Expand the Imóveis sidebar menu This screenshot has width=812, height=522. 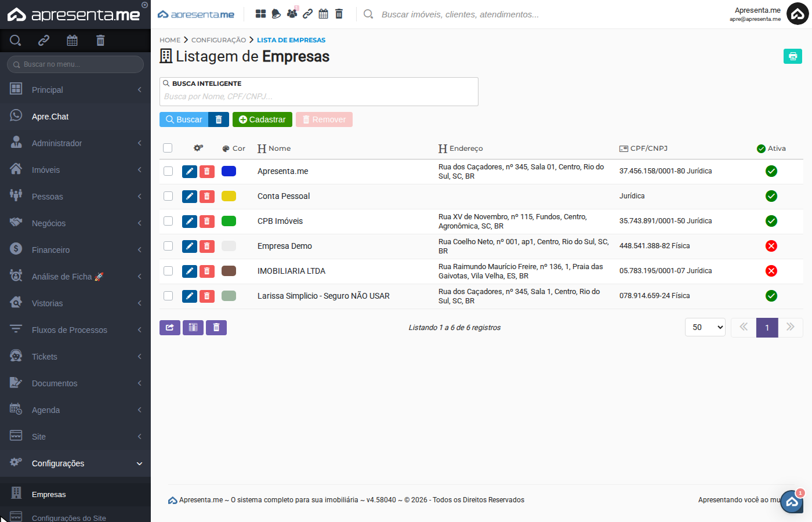tap(75, 170)
